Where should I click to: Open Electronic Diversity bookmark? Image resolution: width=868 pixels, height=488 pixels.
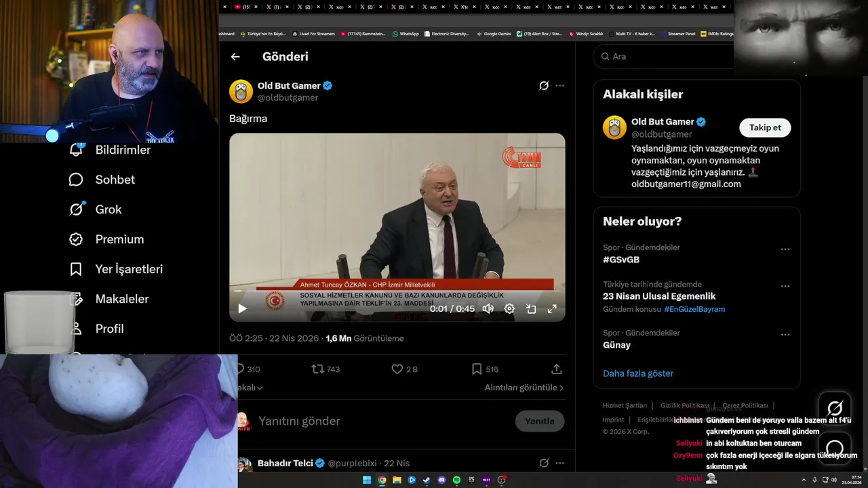447,33
